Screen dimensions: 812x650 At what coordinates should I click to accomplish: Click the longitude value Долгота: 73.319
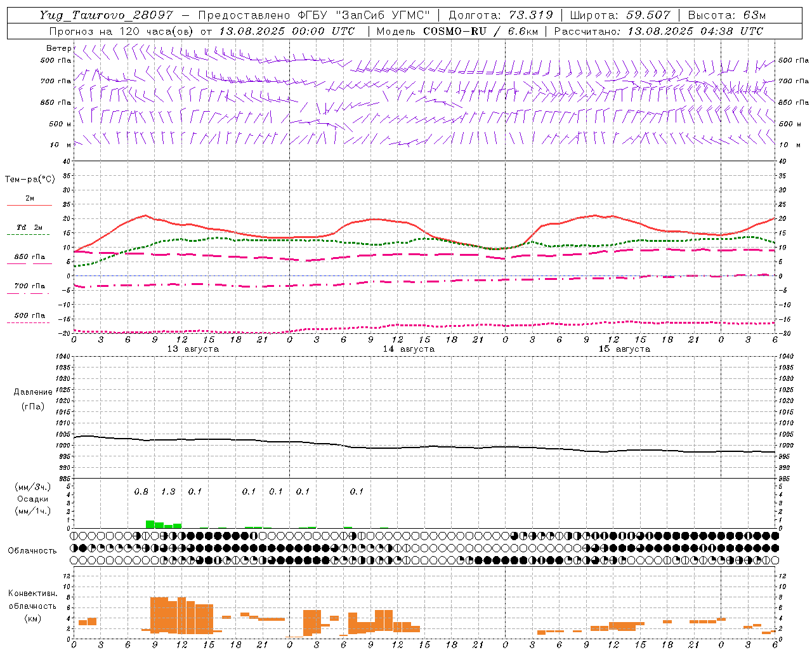point(501,15)
